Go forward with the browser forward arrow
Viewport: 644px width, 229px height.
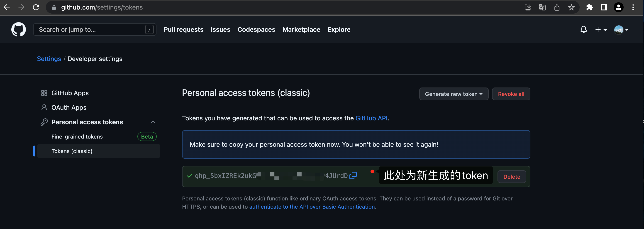21,7
